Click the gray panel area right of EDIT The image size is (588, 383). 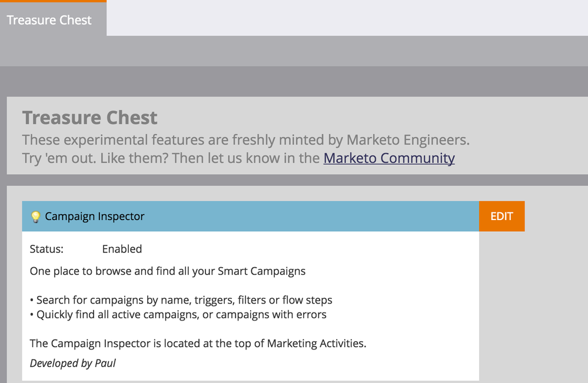coord(556,285)
